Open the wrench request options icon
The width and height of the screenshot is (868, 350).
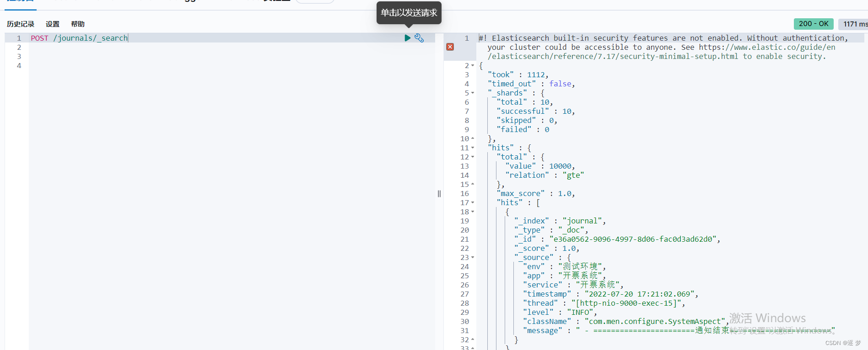click(x=419, y=38)
